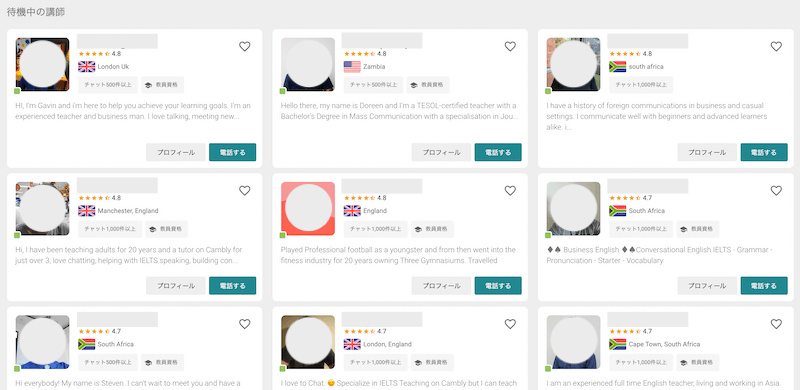Viewport: 800px width, 390px height.
Task: Call the Manchester, England tutor
Action: tap(233, 286)
